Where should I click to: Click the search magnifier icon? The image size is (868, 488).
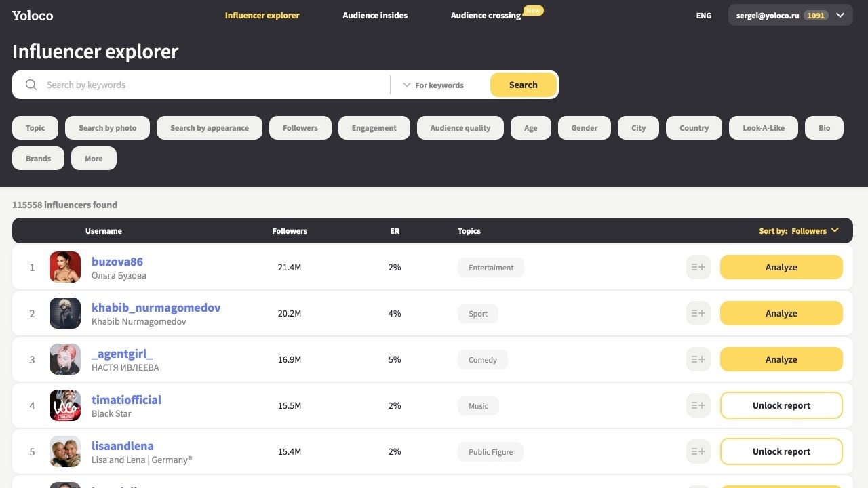[31, 85]
